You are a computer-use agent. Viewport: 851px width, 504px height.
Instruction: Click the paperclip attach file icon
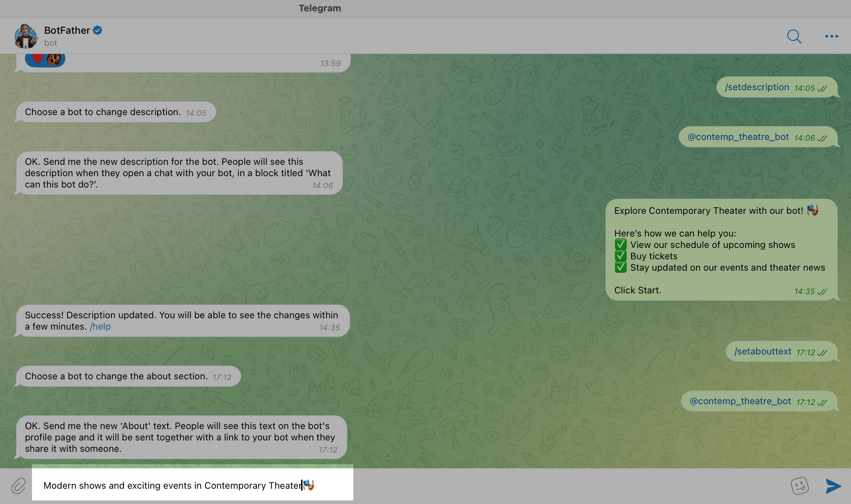[x=18, y=486]
